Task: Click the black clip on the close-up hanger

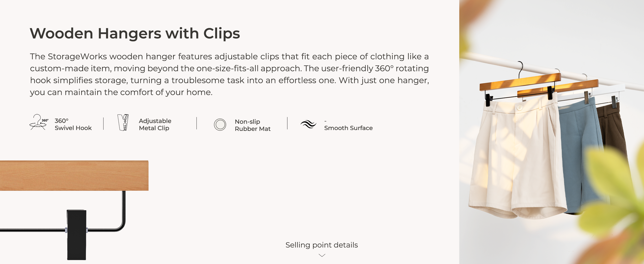Action: 77,235
